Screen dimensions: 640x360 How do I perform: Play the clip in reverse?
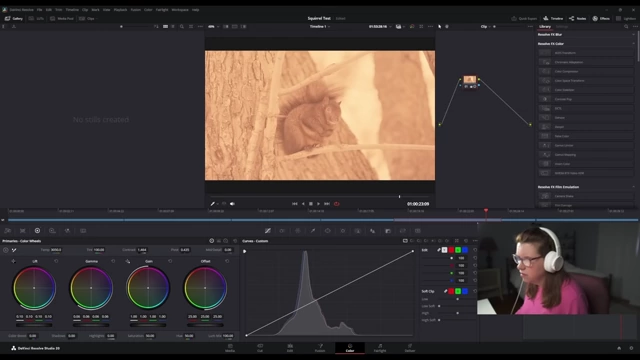pos(303,204)
